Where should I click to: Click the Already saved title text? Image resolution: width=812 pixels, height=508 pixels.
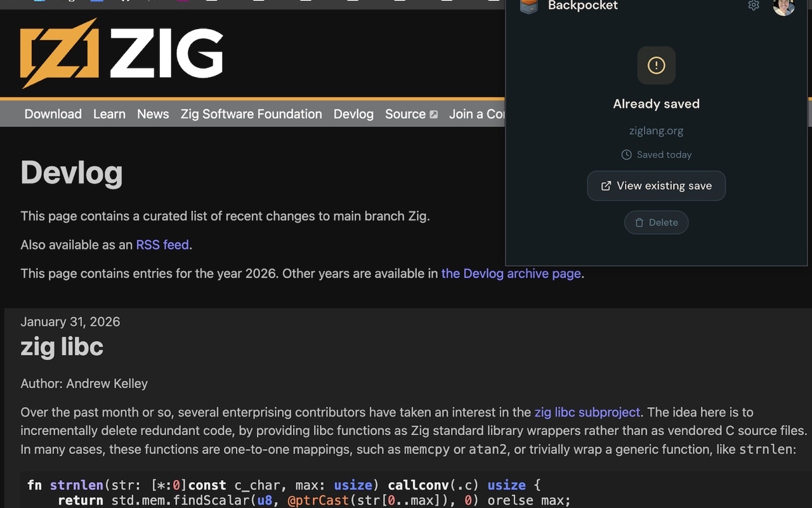pos(657,104)
